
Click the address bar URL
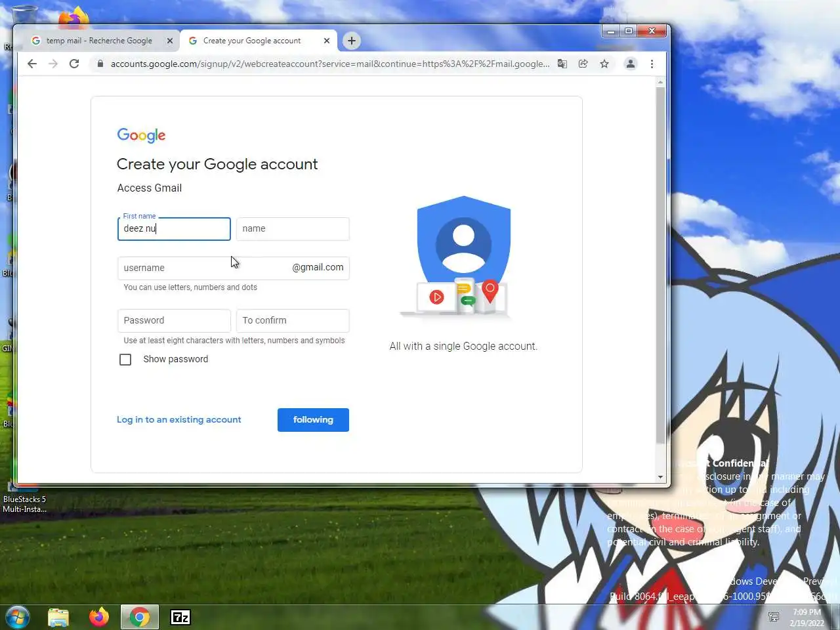pyautogui.click(x=329, y=64)
